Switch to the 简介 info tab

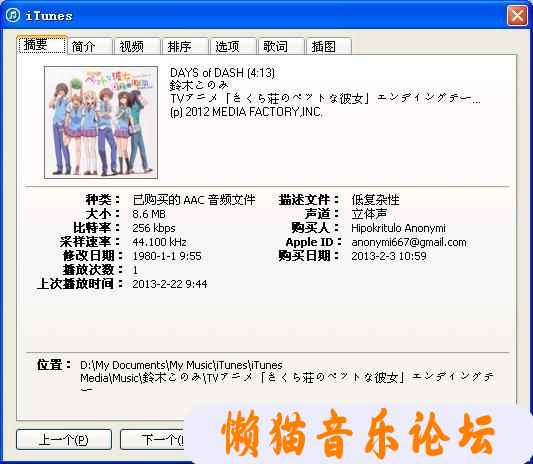click(90, 46)
